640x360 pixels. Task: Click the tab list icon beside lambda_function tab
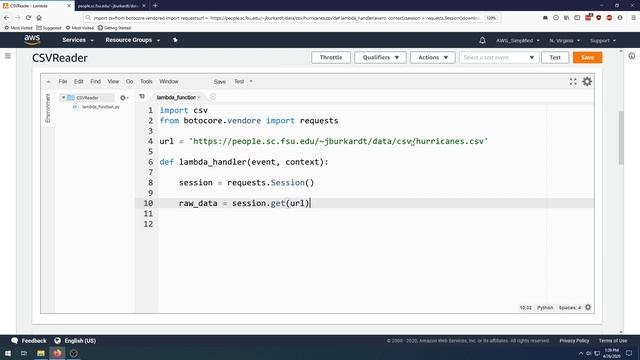click(x=142, y=97)
